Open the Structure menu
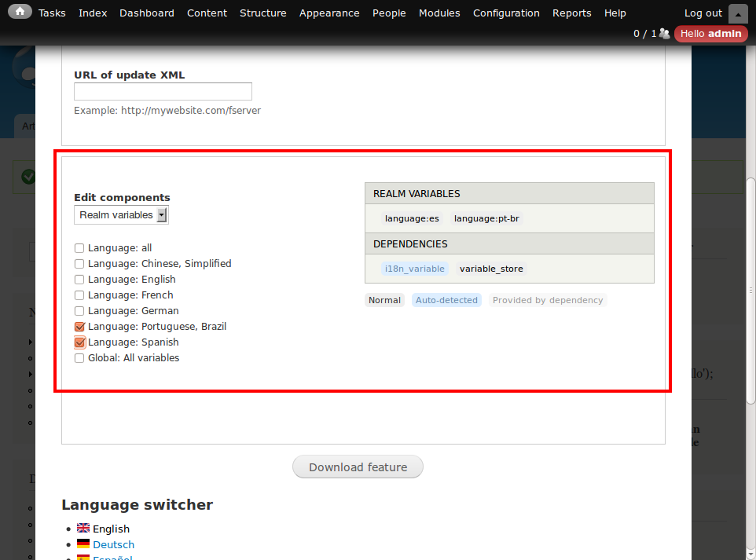 [x=262, y=13]
